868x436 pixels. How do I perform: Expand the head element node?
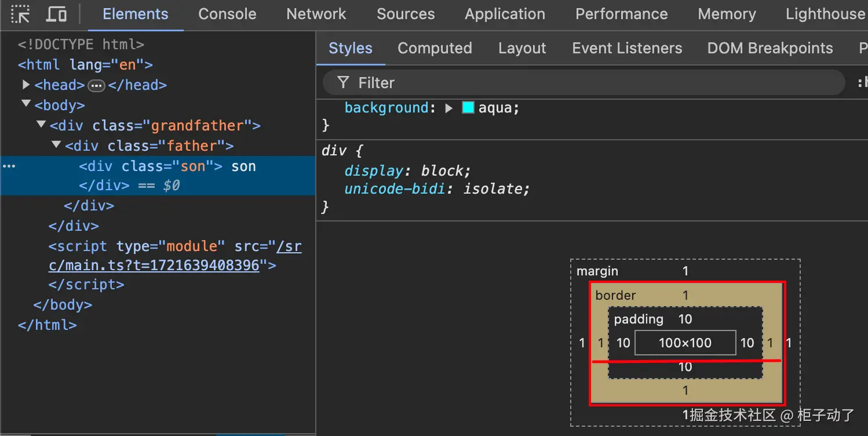coord(26,85)
